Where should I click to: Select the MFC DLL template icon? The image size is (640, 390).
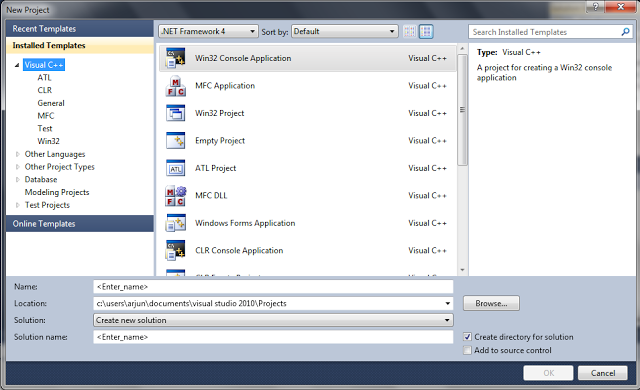(176, 195)
